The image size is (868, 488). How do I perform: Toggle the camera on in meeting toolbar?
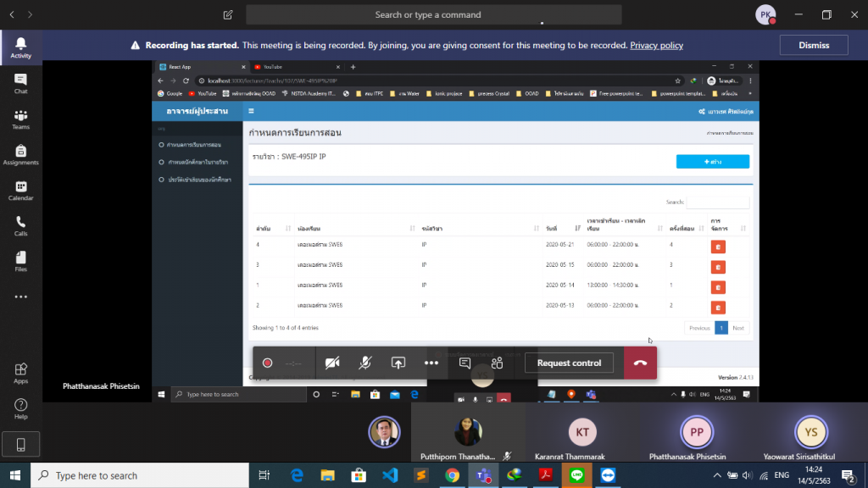pos(332,363)
